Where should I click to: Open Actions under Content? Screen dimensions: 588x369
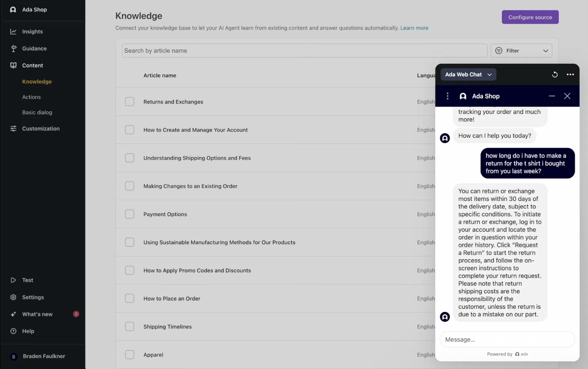coord(32,97)
